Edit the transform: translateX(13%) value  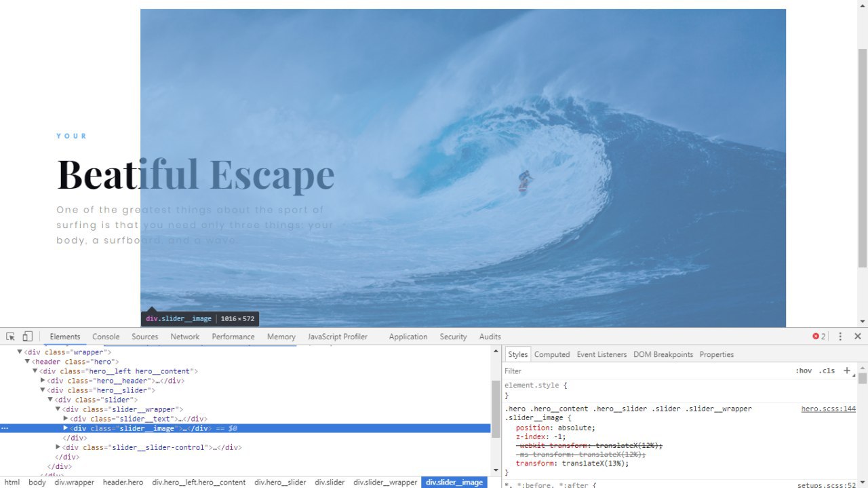tap(595, 463)
